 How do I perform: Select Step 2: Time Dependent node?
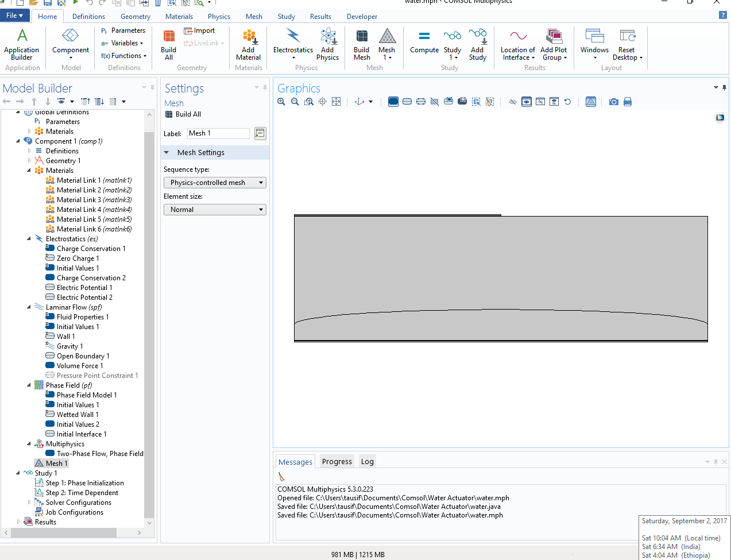pyautogui.click(x=82, y=493)
